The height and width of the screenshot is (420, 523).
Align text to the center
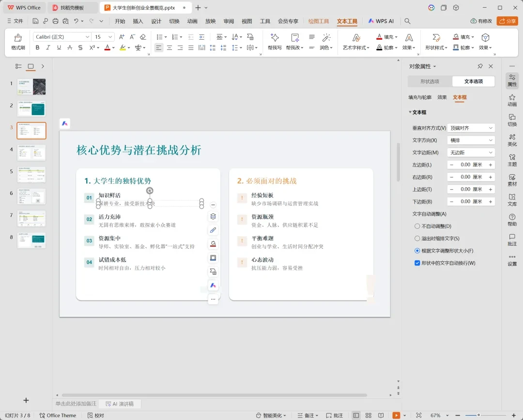(x=169, y=48)
